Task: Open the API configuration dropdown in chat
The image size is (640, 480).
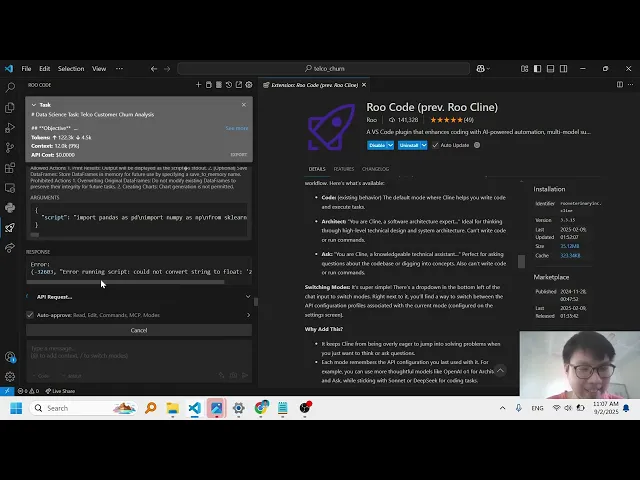Action: (72, 376)
